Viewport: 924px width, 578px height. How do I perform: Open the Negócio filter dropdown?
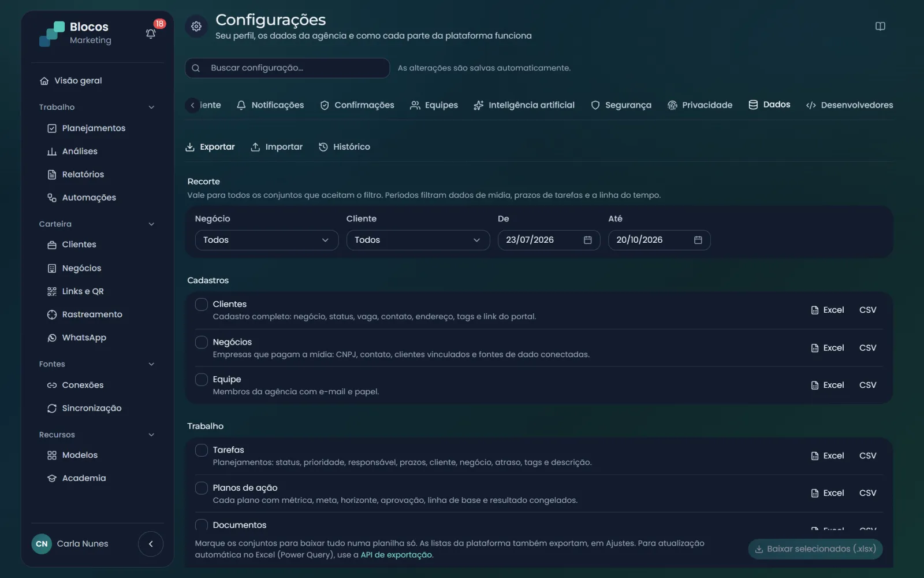tap(267, 240)
